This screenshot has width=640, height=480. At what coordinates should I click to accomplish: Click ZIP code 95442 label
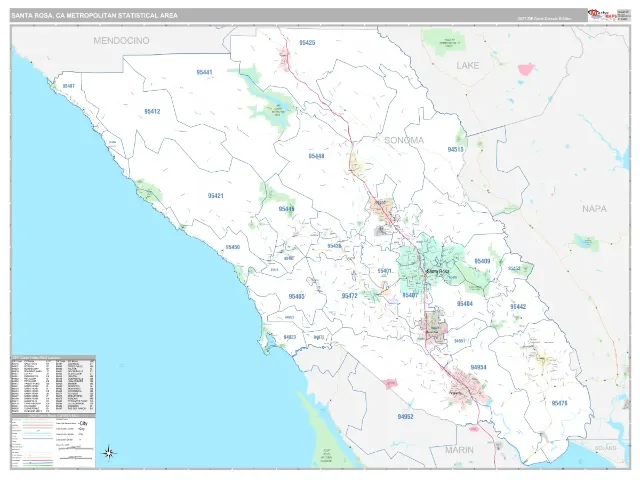[x=518, y=307]
